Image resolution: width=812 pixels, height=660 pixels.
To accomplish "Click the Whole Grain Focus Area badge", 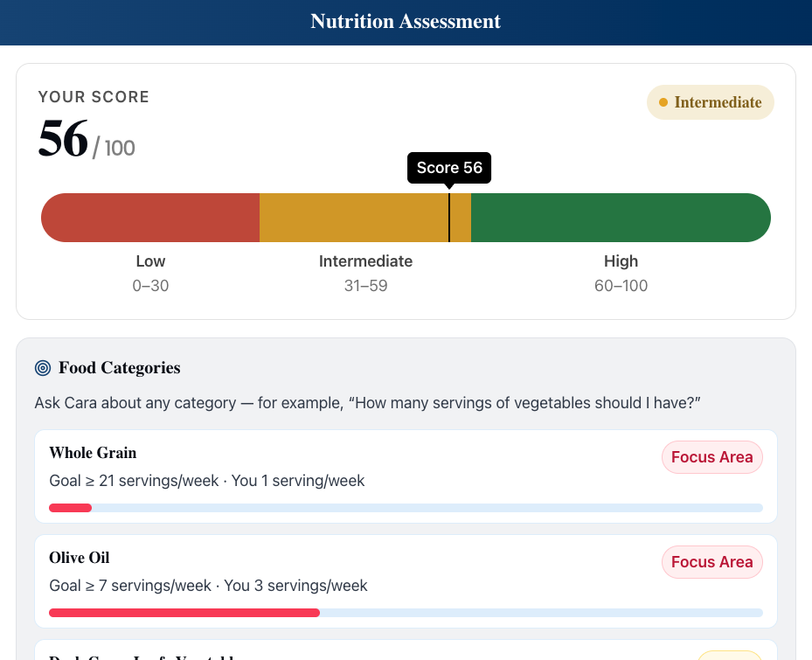I will pyautogui.click(x=712, y=457).
